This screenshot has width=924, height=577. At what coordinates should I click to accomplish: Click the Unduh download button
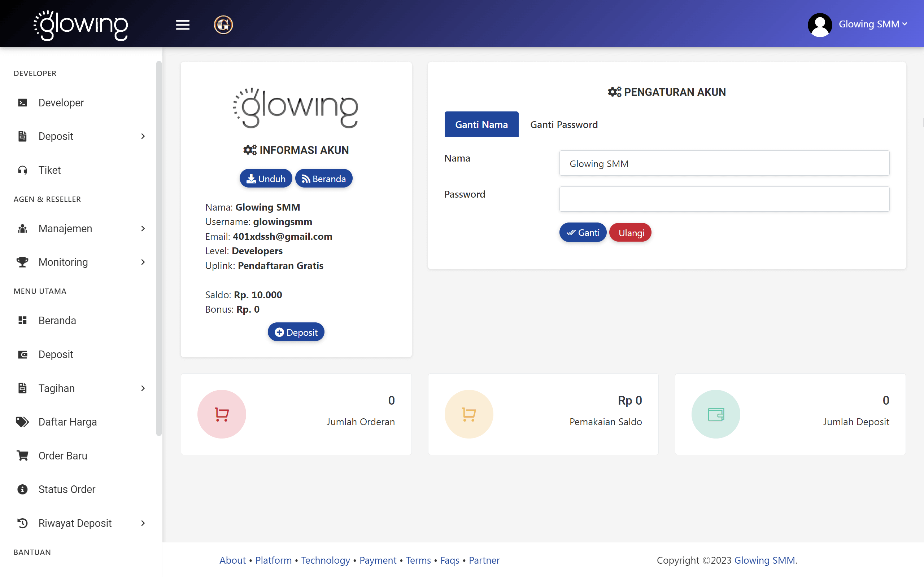coord(266,178)
